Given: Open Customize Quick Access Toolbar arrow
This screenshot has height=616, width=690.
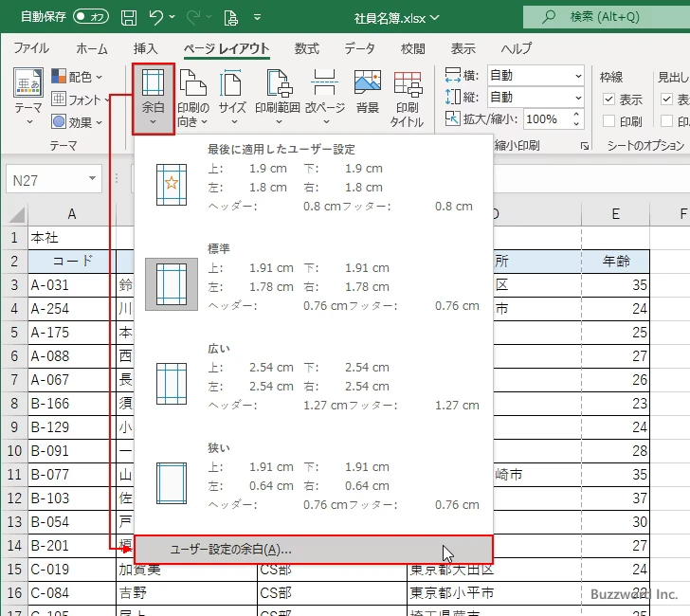Looking at the screenshot, I should click(x=258, y=17).
